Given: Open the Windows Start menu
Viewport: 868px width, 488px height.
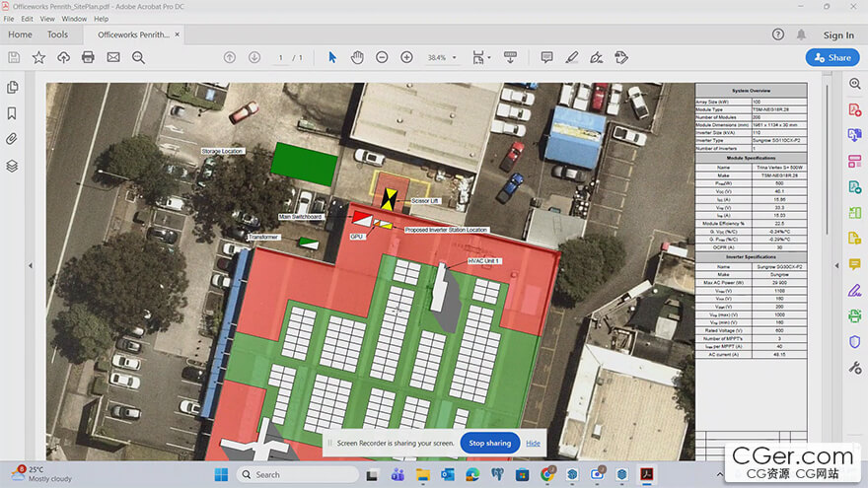Looking at the screenshot, I should [221, 474].
